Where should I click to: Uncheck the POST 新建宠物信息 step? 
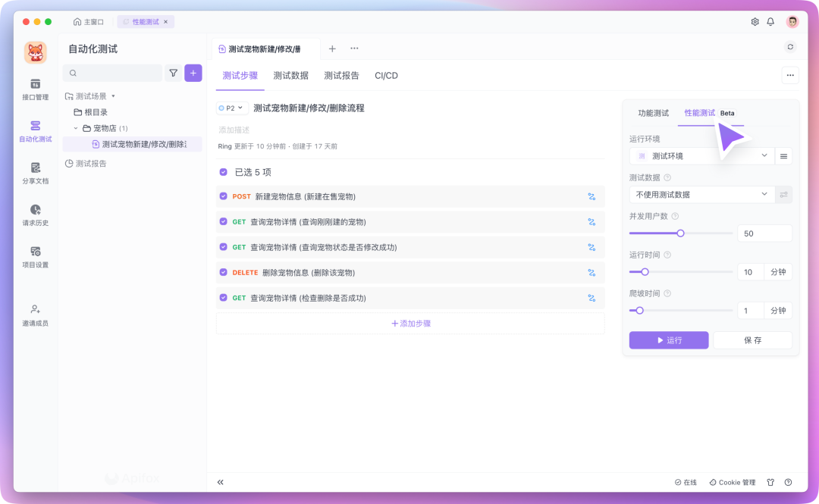[x=224, y=196]
